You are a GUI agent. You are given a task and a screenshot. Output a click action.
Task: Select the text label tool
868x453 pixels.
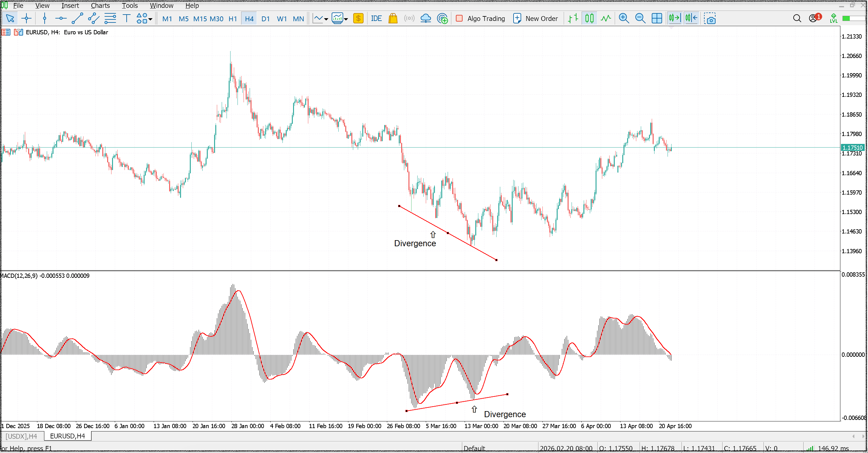click(127, 19)
